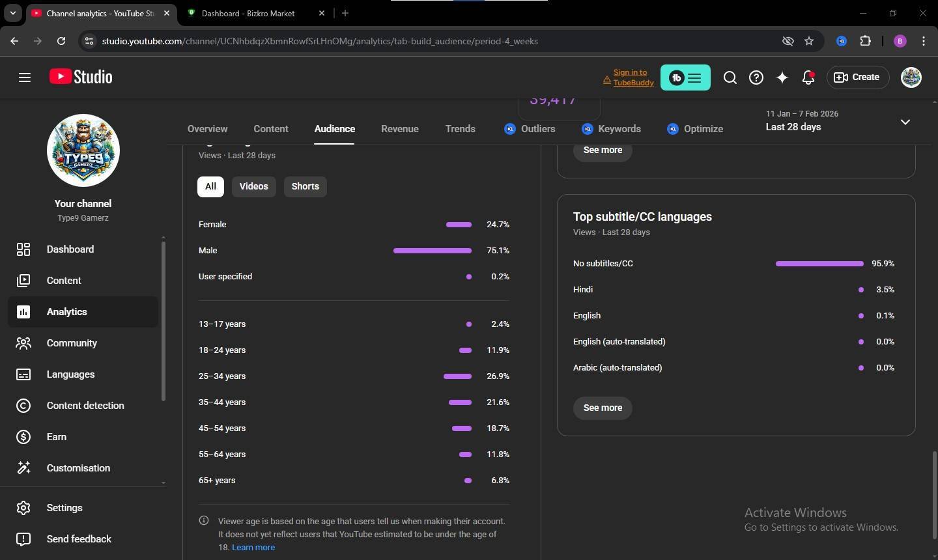
Task: Select the Shorts filter chip
Action: 305,186
